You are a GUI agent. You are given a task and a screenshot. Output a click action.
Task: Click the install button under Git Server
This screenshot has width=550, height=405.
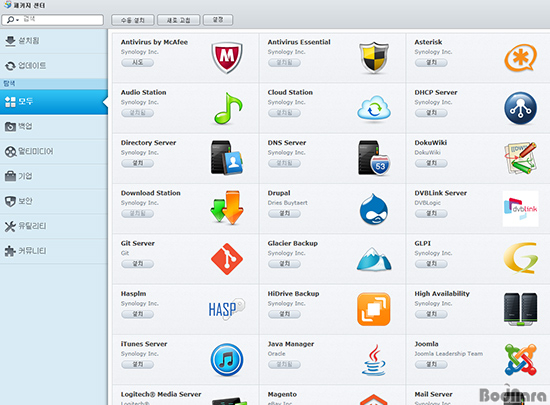pyautogui.click(x=138, y=264)
